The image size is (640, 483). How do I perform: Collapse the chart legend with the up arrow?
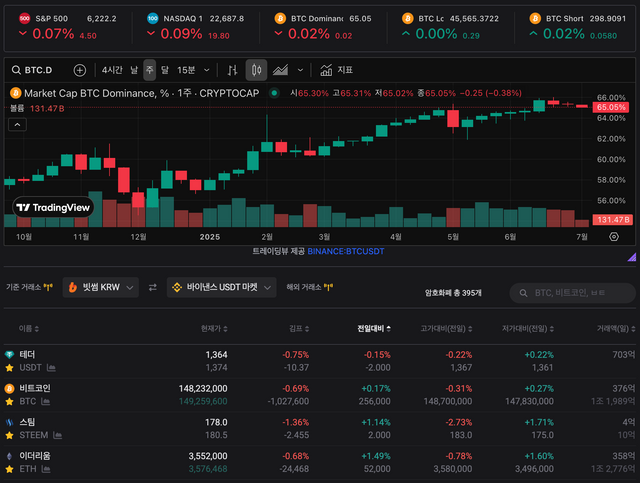click(18, 125)
